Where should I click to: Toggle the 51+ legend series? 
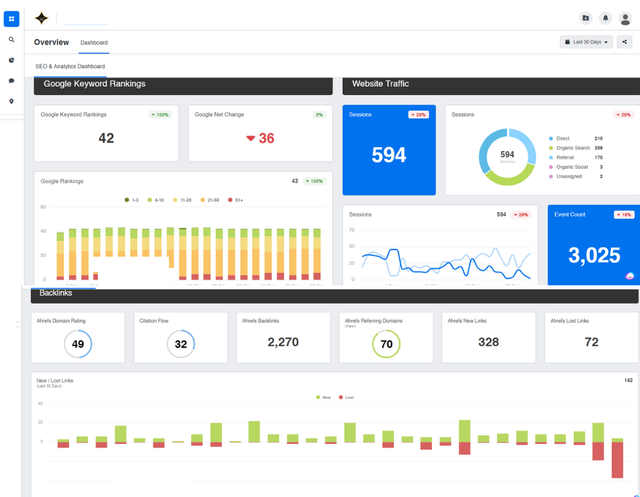236,200
